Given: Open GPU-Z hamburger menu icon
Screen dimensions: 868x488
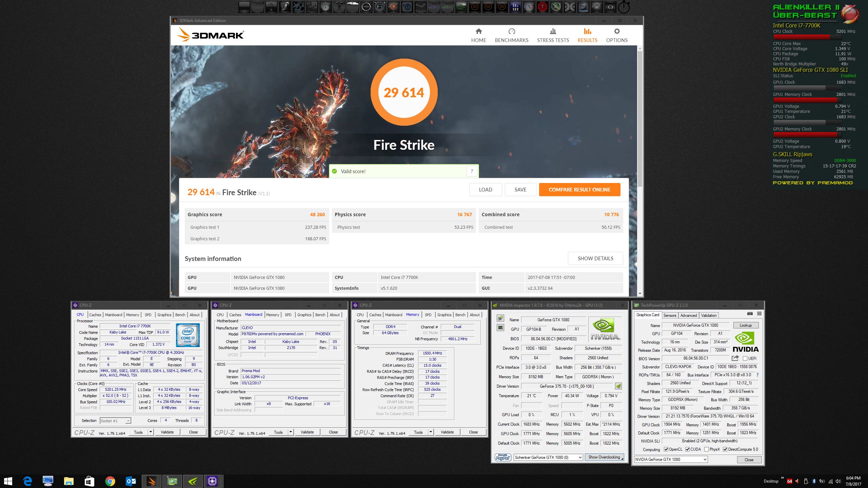Looking at the screenshot, I should [x=759, y=314].
